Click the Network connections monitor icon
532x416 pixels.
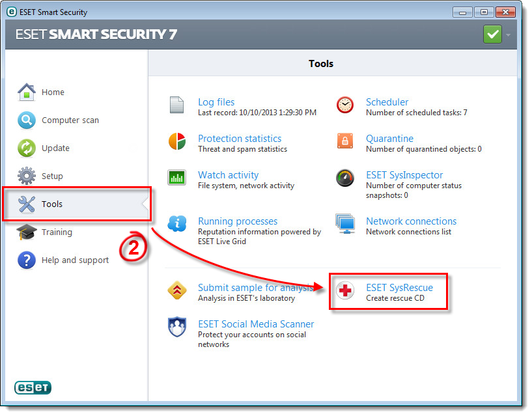[345, 224]
